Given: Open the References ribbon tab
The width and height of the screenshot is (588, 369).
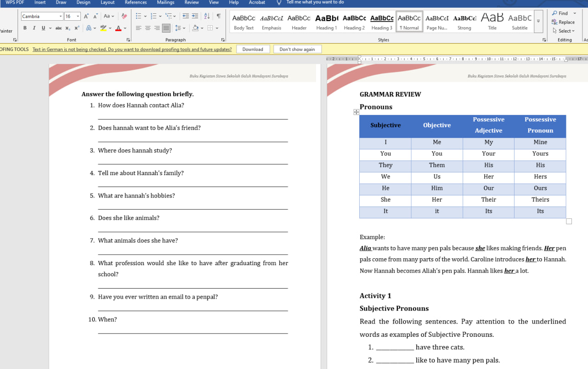Looking at the screenshot, I should (136, 2).
